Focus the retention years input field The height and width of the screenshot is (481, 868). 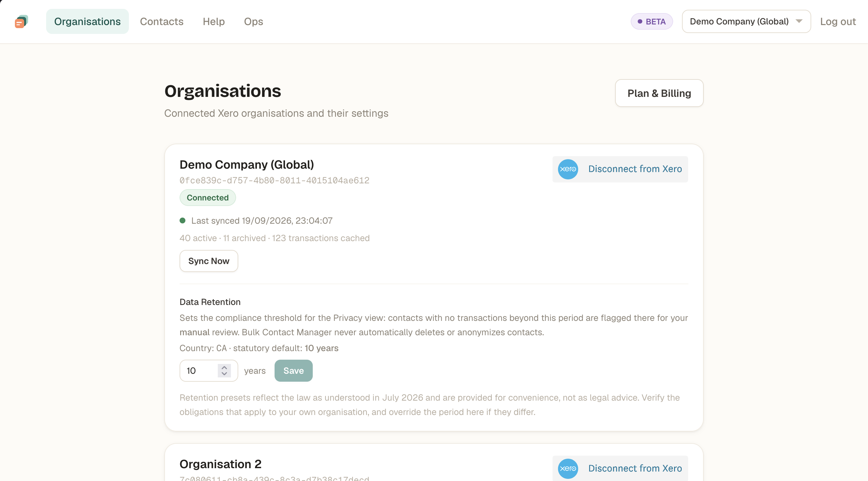(209, 371)
